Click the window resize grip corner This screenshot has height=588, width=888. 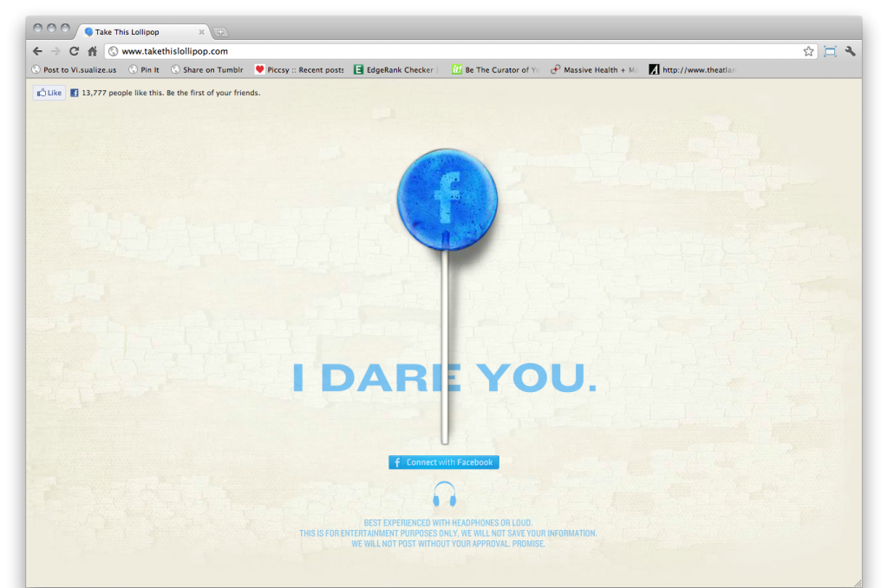858,583
